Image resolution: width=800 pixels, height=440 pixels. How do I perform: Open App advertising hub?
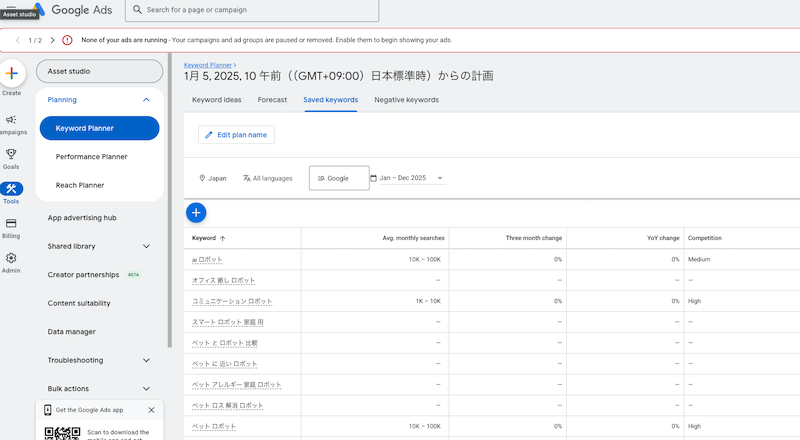point(82,217)
